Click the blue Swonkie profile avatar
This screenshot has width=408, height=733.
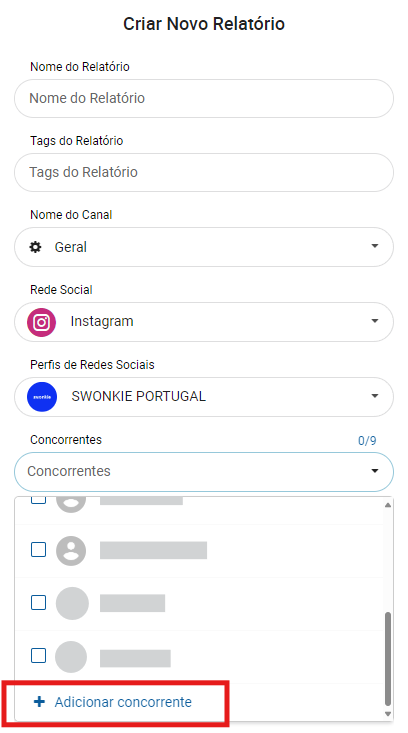click(42, 396)
